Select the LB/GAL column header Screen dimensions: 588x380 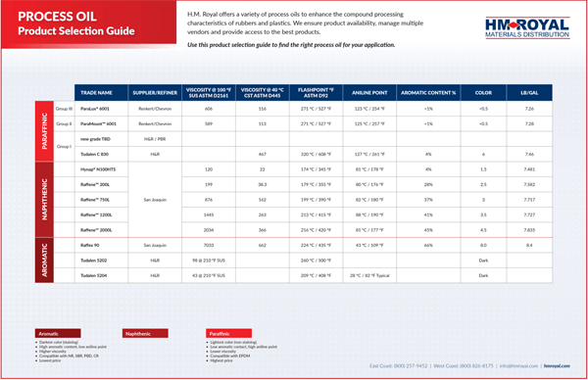pyautogui.click(x=529, y=93)
